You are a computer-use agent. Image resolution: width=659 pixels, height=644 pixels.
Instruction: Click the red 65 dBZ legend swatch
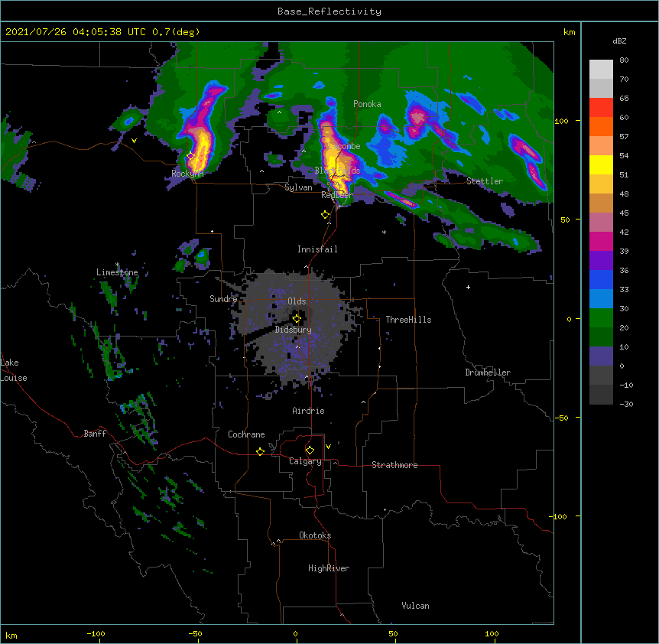coord(601,108)
